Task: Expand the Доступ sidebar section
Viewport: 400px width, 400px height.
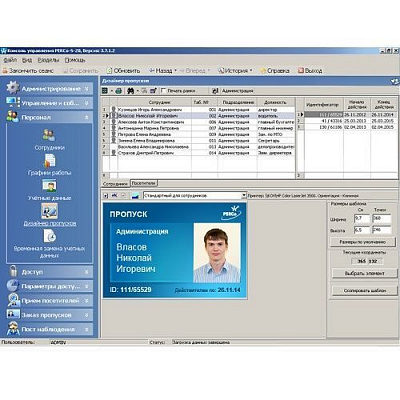Action: point(49,272)
